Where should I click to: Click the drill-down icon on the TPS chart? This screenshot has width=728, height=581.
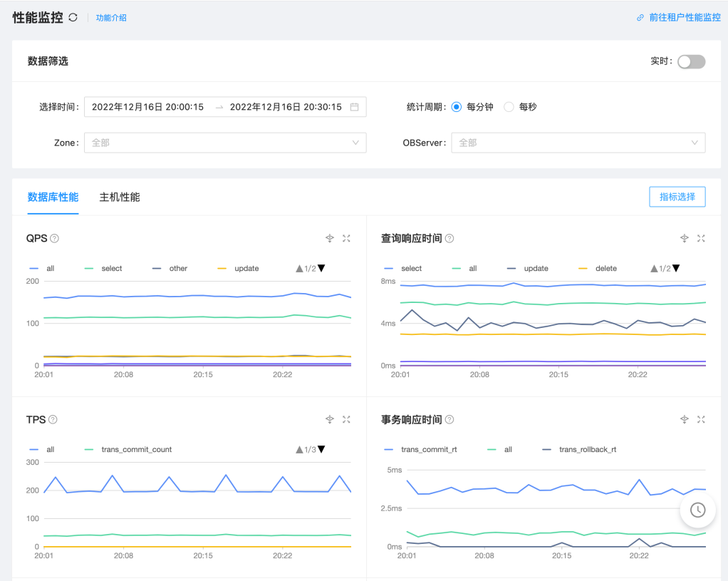point(330,420)
